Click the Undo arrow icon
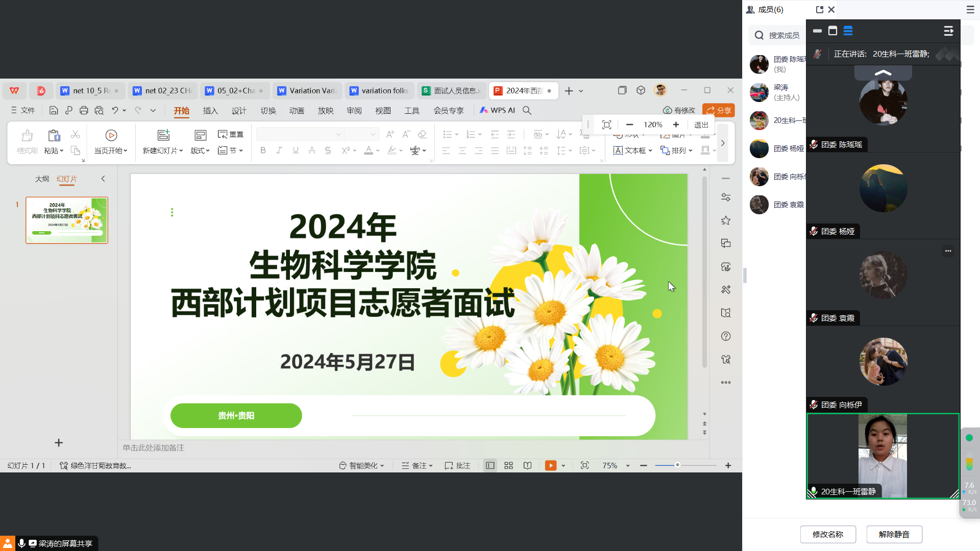 (115, 110)
